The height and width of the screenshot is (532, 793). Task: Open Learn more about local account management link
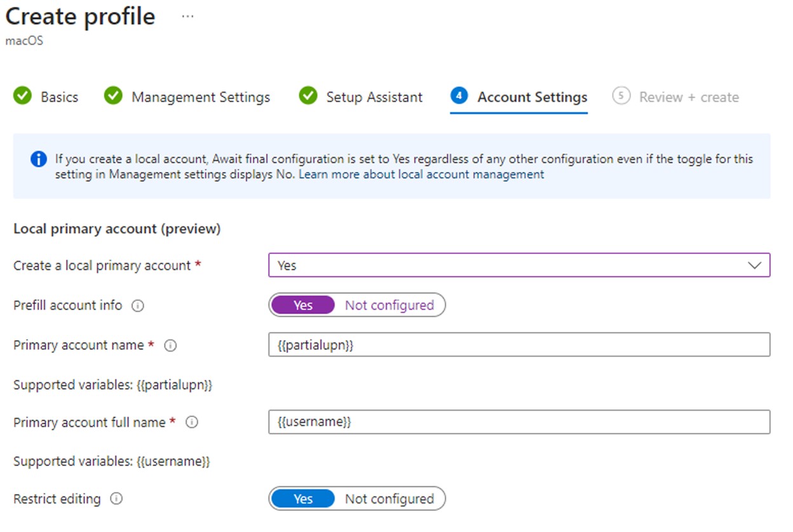tap(421, 175)
